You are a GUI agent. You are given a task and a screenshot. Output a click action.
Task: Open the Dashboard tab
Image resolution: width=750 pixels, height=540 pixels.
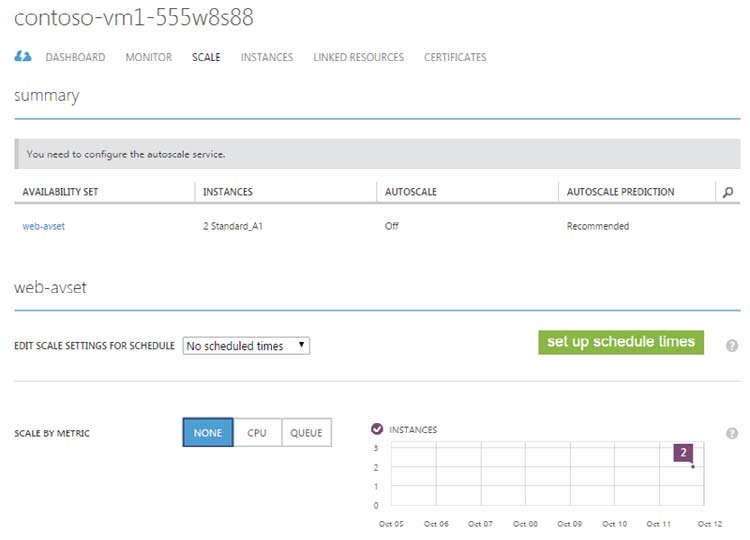75,57
